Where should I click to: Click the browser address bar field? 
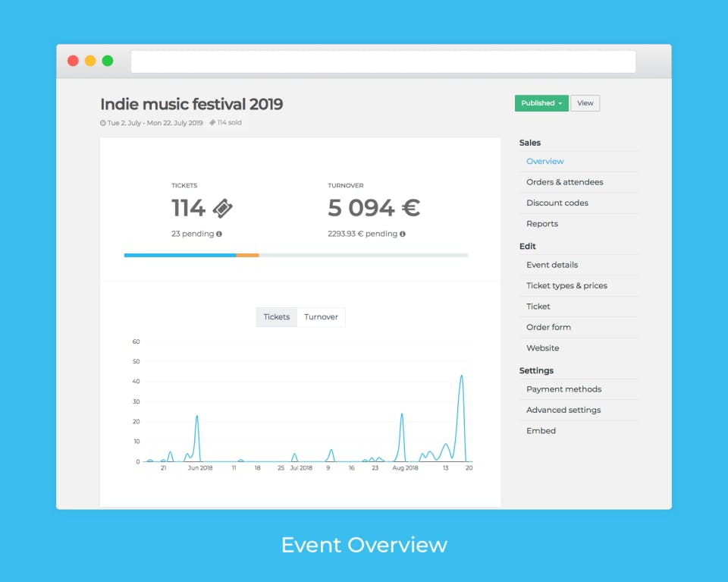tap(383, 61)
